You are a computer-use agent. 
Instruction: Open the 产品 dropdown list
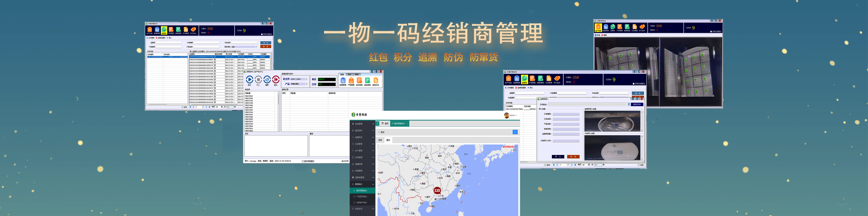(x=306, y=84)
